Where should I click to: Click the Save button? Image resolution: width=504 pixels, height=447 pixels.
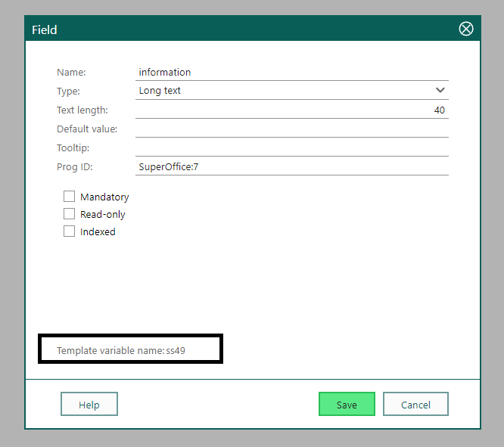coord(347,405)
